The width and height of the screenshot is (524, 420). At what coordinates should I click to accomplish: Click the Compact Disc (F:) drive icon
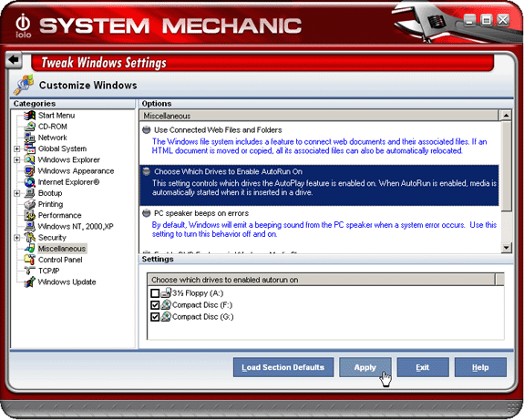(x=166, y=304)
